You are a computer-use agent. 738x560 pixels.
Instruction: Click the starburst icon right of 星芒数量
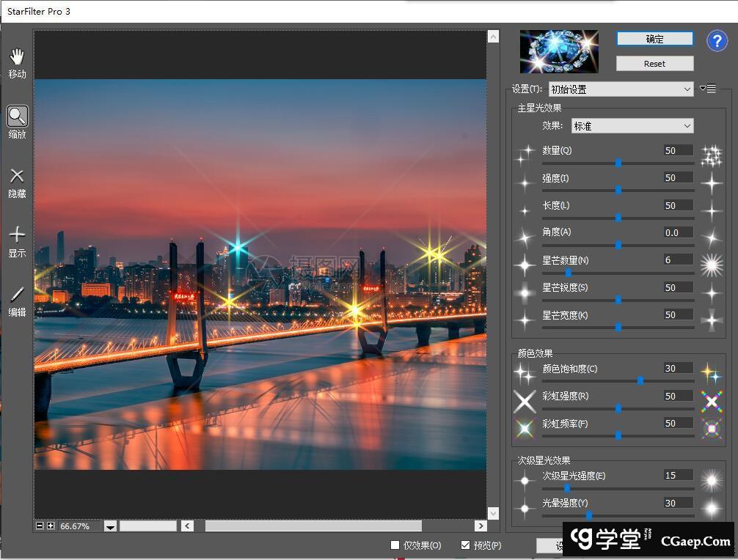point(711,264)
